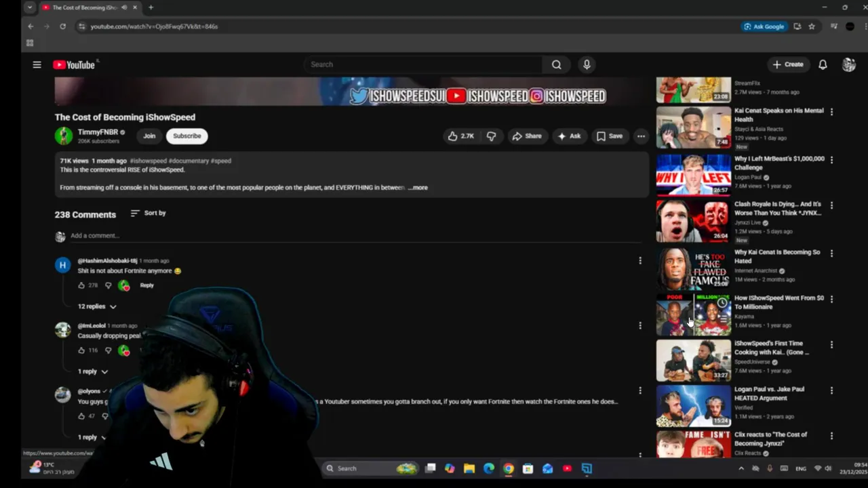Open options menu for ImLeolol comment
The height and width of the screenshot is (488, 868).
click(x=639, y=325)
